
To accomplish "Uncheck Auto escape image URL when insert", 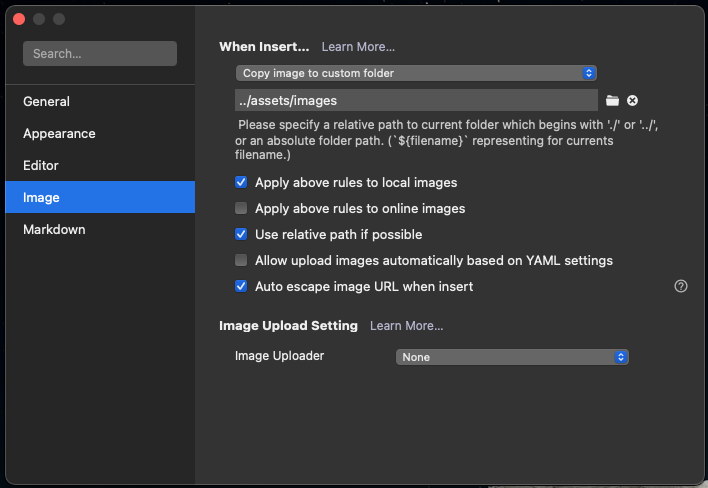I will 241,287.
